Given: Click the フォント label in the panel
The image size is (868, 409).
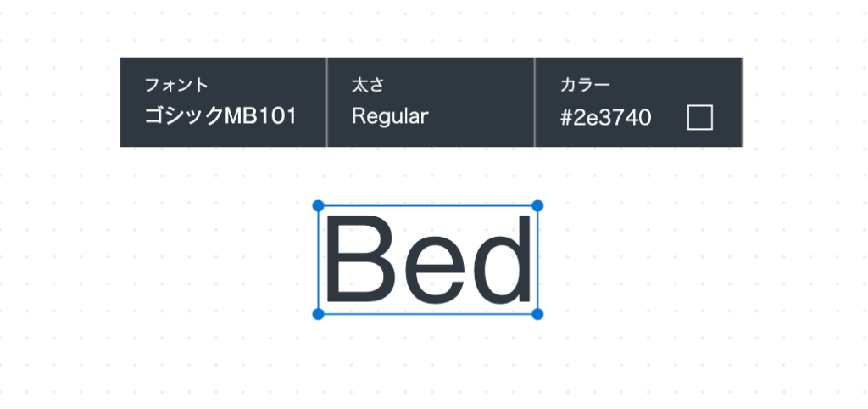Looking at the screenshot, I should click(x=176, y=85).
